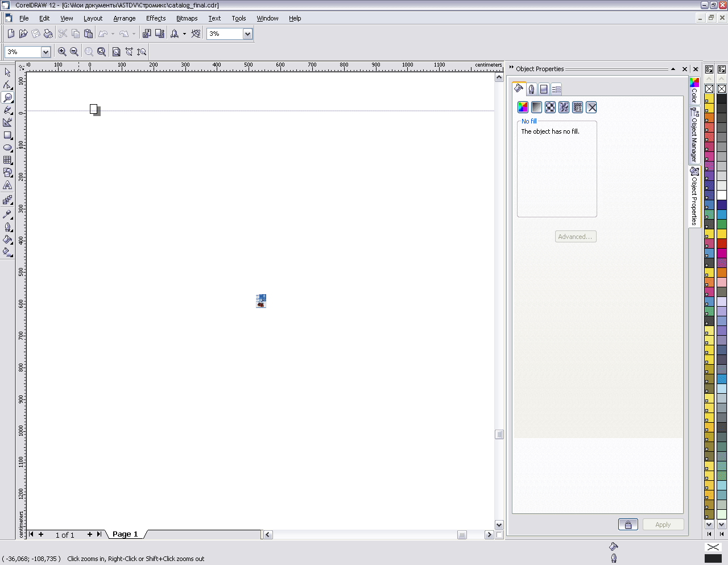The width and height of the screenshot is (728, 565).
Task: Select the Interactive Blend tool
Action: [x=7, y=200]
